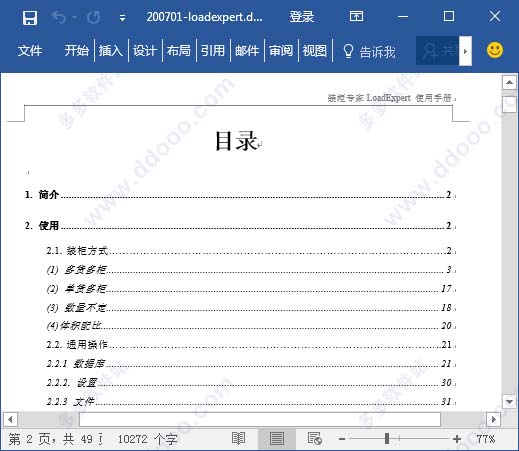Viewport: 519px width, 451px height.
Task: Click the 77% zoom level
Action: (x=486, y=439)
